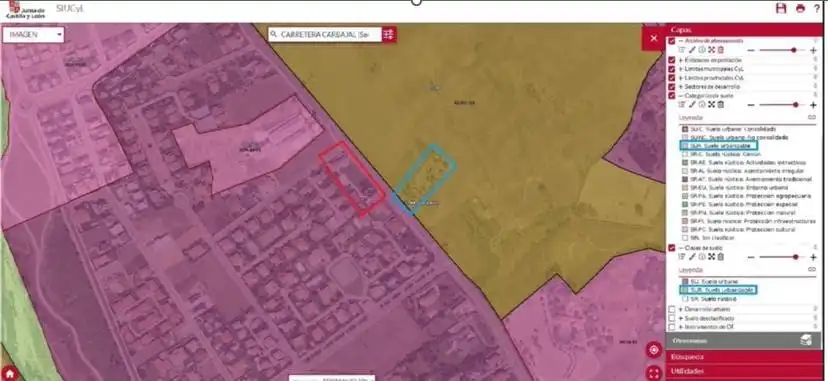The width and height of the screenshot is (828, 381).
Task: Open the IMAGEN base map dropdown
Action: [x=33, y=35]
